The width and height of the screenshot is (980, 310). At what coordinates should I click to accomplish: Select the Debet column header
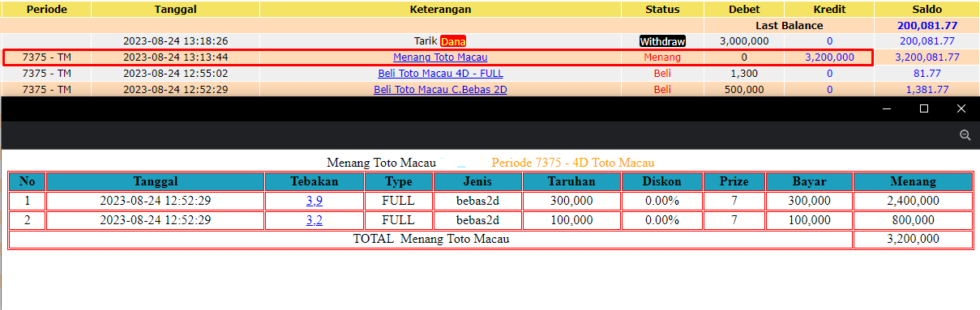pos(744,10)
